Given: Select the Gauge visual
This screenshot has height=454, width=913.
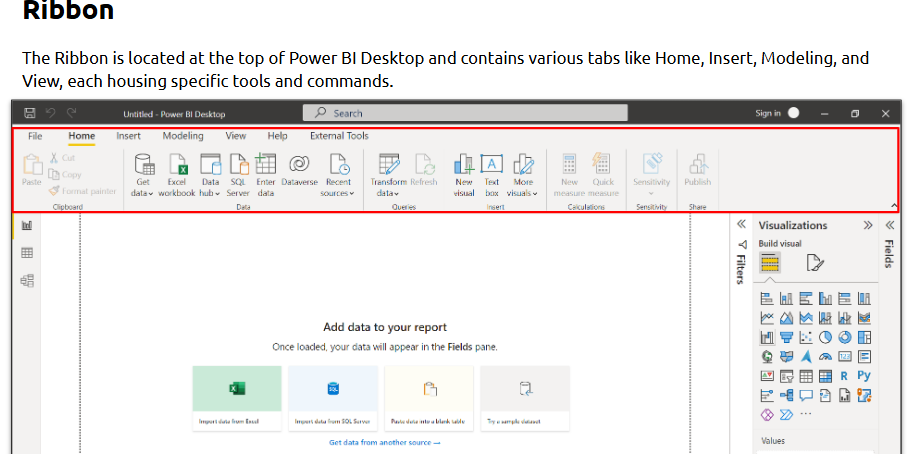Looking at the screenshot, I should coord(825,356).
